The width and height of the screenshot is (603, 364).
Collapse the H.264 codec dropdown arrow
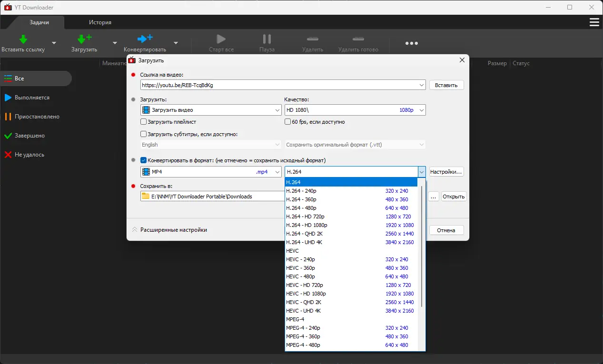point(422,172)
